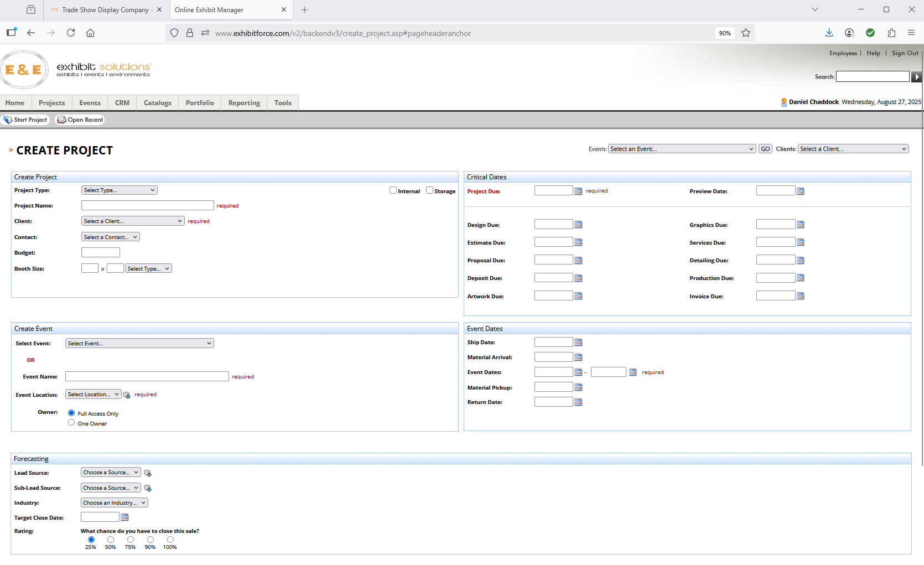Open calendar picker for Deposit Due
The image size is (924, 565).
578,278
